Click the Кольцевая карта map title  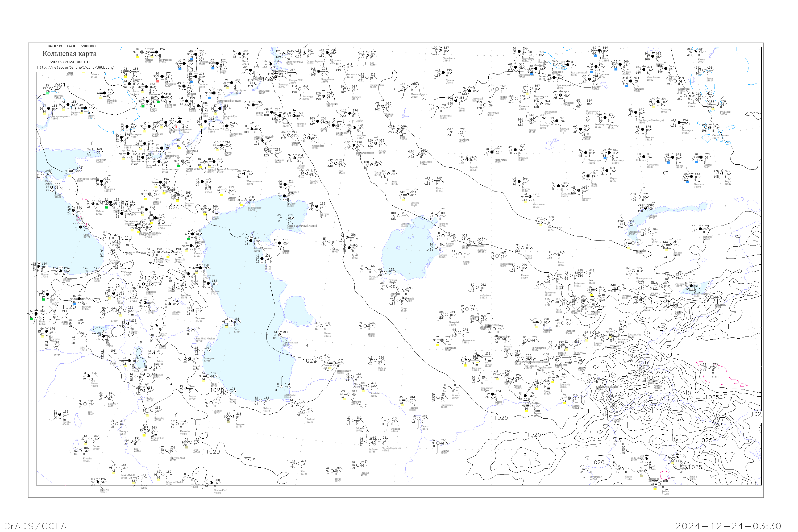[69, 54]
